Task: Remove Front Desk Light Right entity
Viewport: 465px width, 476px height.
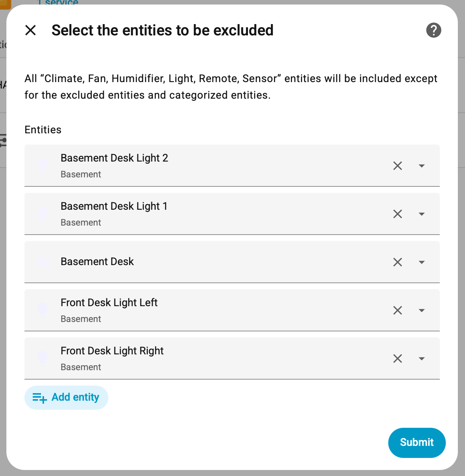Action: pyautogui.click(x=398, y=359)
